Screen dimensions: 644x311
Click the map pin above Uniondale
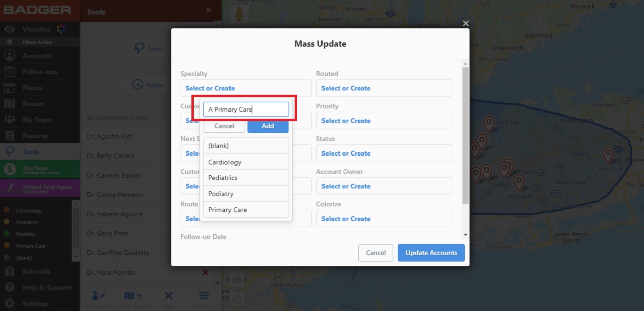tap(519, 182)
